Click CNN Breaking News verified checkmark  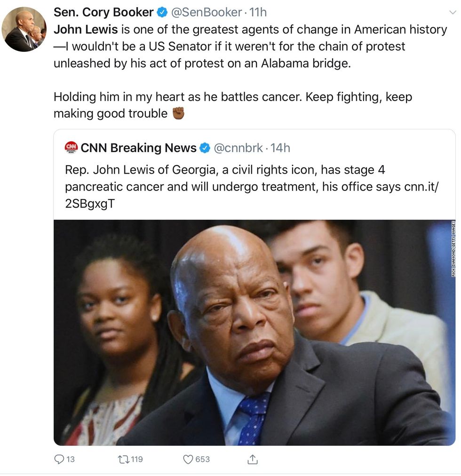(205, 148)
